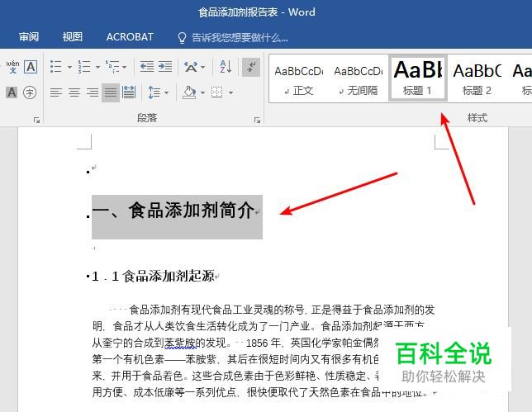Click the subheading 1.1 食品添加剂起源
Screen dimensions: 532x412
153,276
